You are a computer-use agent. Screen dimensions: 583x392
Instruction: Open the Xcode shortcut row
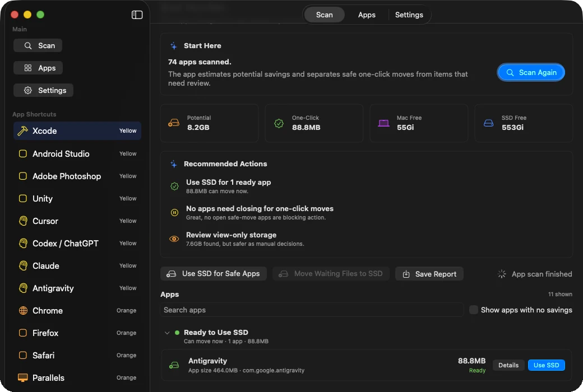tap(77, 131)
